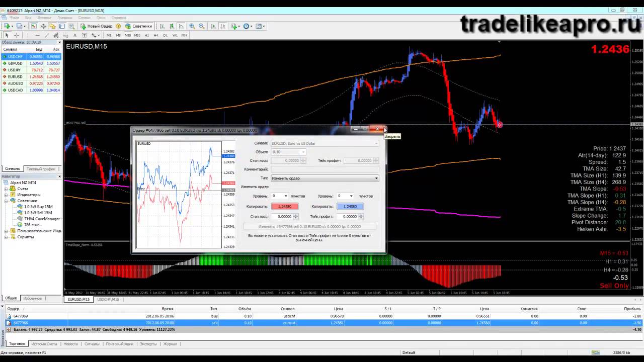Open the Periods clock dropdown icon
Screen dimensions: 644x362
click(248, 26)
